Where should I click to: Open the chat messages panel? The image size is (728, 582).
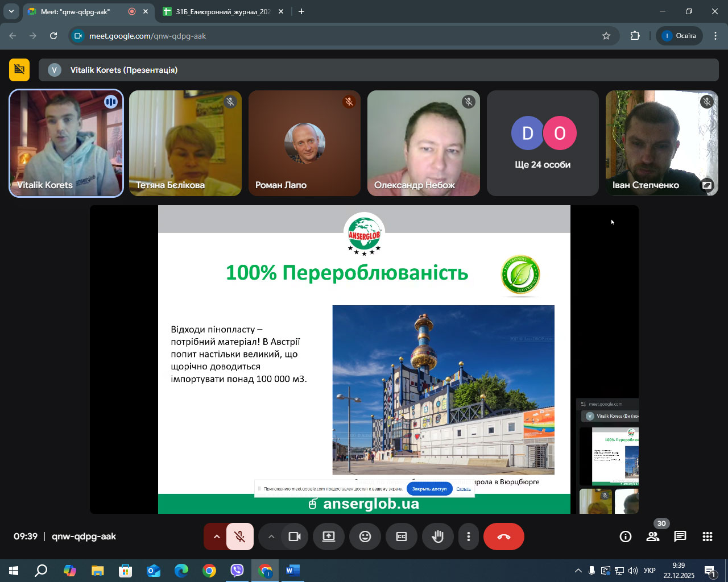[680, 537]
